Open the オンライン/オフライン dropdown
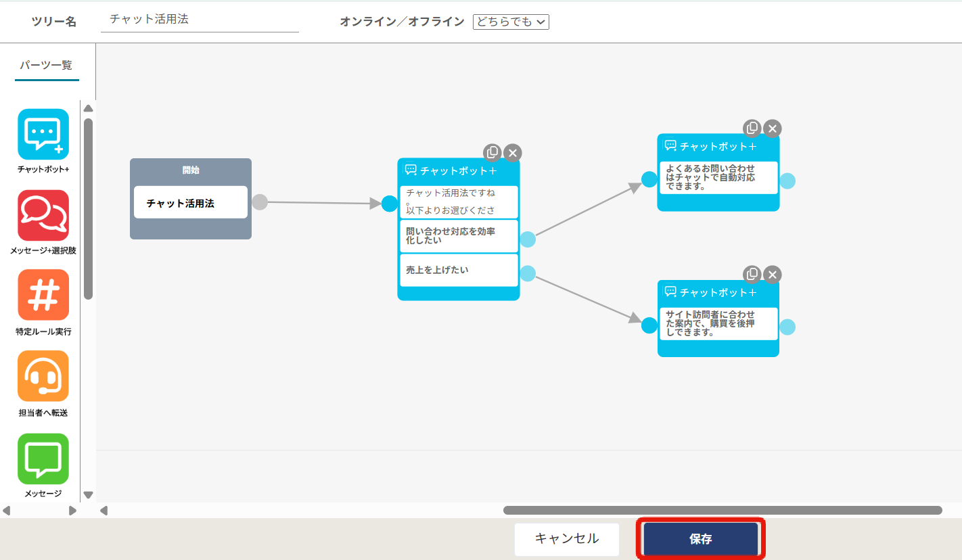This screenshot has width=962, height=560. click(511, 22)
